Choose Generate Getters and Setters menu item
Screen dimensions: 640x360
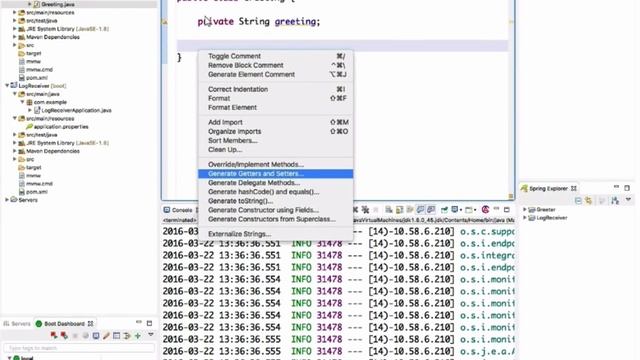276,173
